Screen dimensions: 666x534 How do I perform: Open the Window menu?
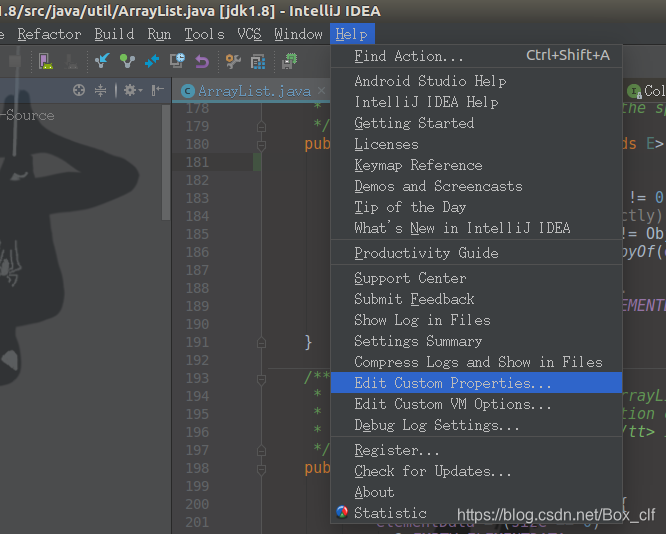(x=298, y=34)
